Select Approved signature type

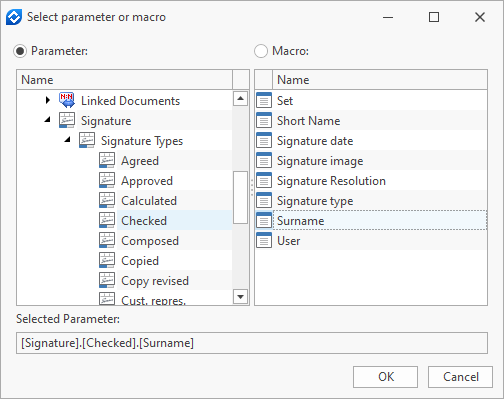click(147, 181)
